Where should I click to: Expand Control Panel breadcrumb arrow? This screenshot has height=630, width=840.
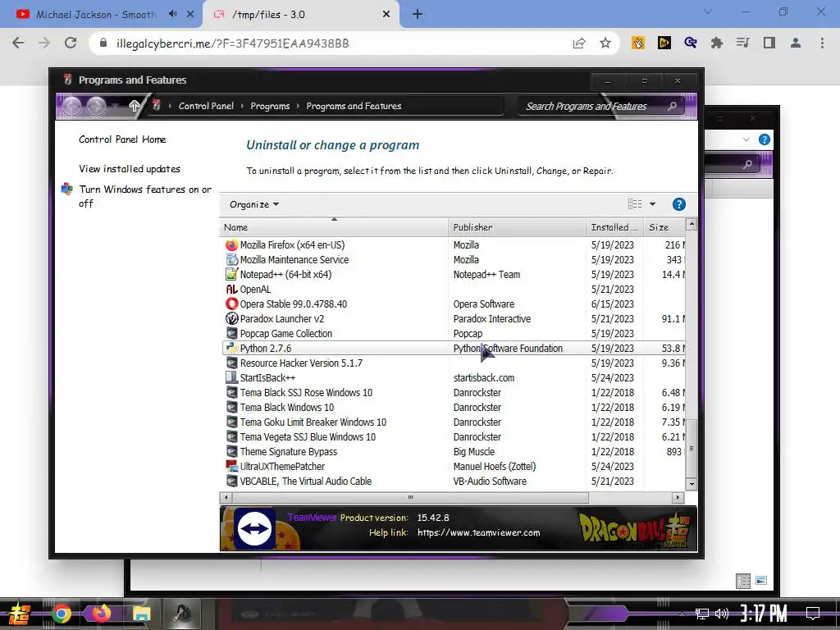[243, 106]
